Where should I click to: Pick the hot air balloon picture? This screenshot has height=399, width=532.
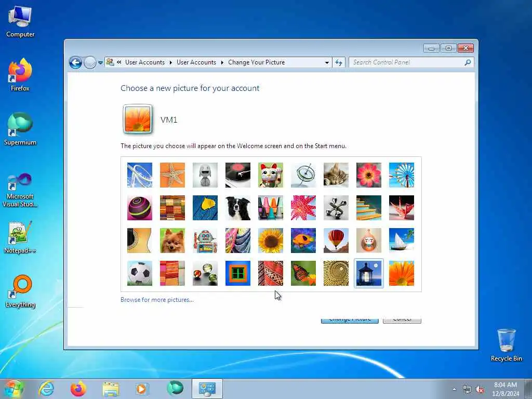coord(336,241)
